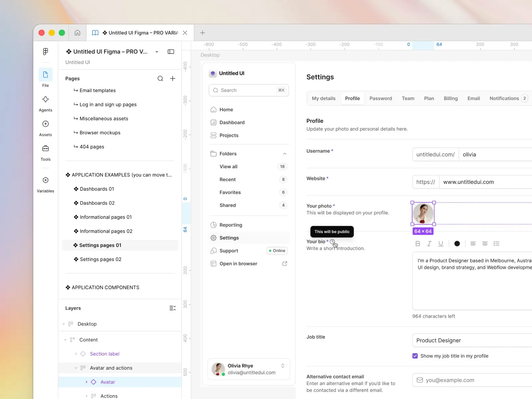Left-align text in bio toolbar

point(473,244)
